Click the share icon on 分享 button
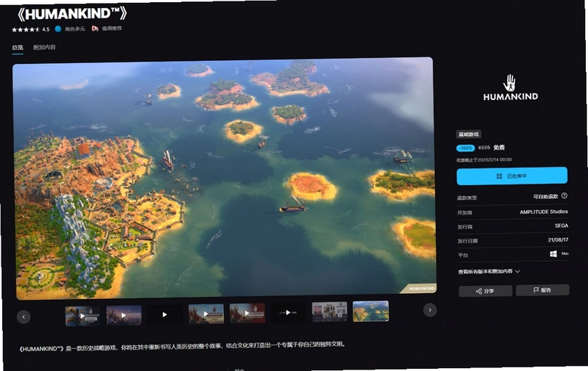 pos(478,291)
